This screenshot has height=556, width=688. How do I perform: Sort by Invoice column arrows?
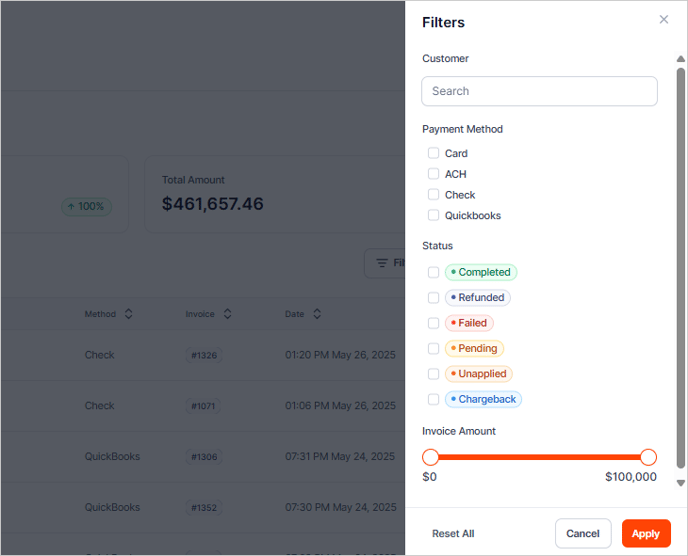coord(228,314)
